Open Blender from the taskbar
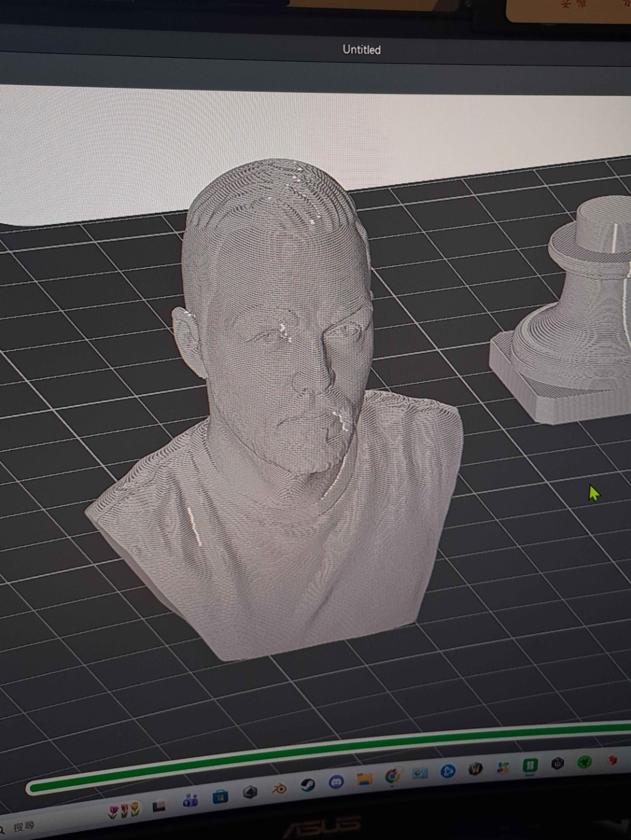This screenshot has height=840, width=631. coord(279,789)
